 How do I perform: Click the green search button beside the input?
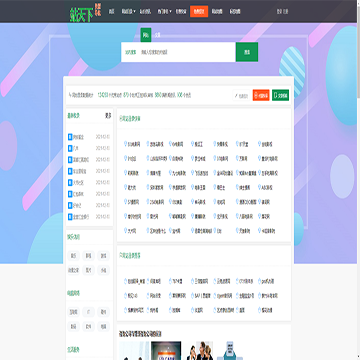pos(247,52)
